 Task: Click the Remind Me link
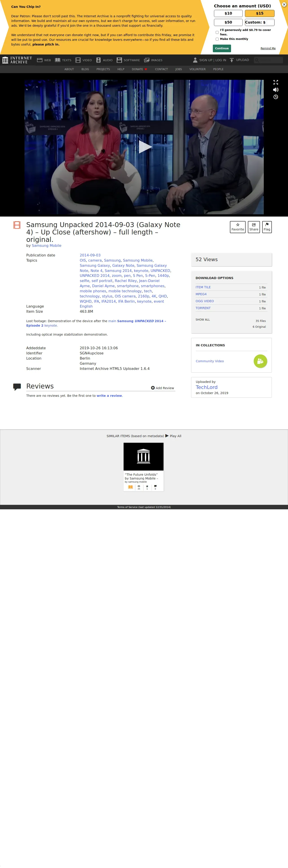click(x=268, y=48)
